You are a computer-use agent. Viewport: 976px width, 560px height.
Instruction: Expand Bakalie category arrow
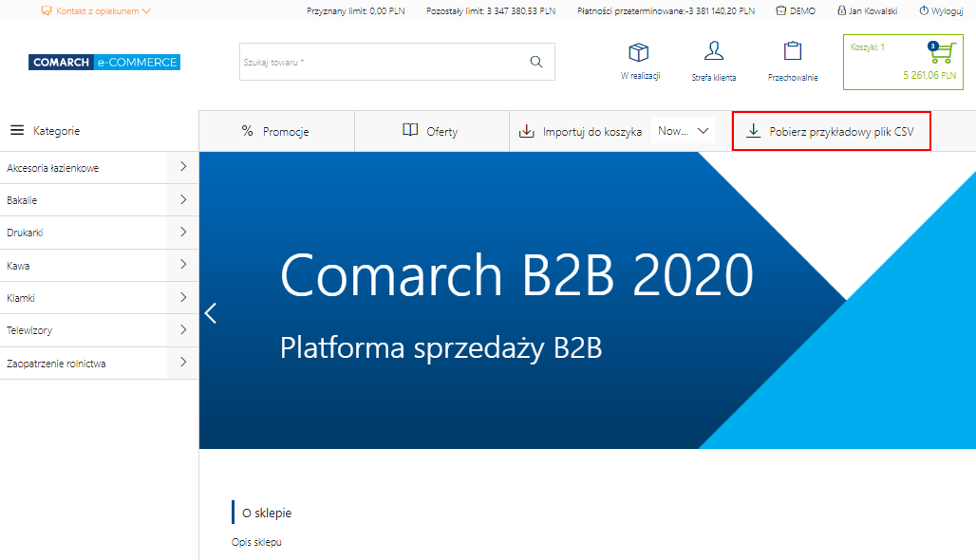point(183,199)
